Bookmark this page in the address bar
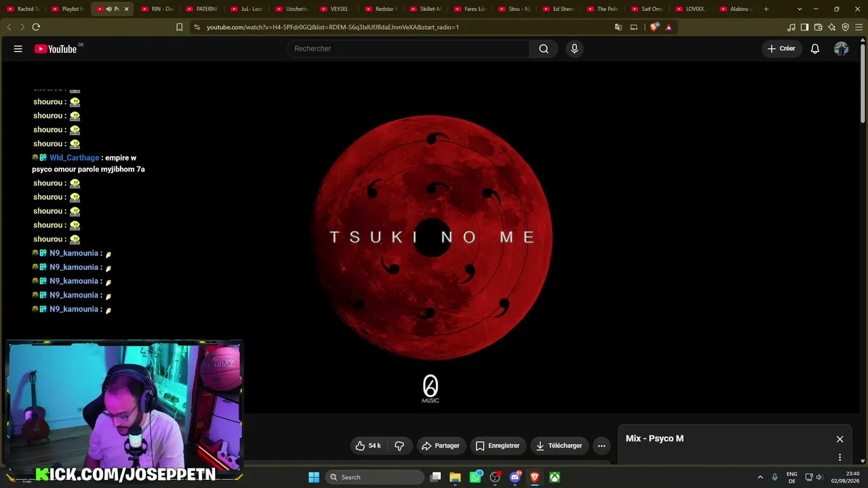The image size is (868, 488). point(179,27)
